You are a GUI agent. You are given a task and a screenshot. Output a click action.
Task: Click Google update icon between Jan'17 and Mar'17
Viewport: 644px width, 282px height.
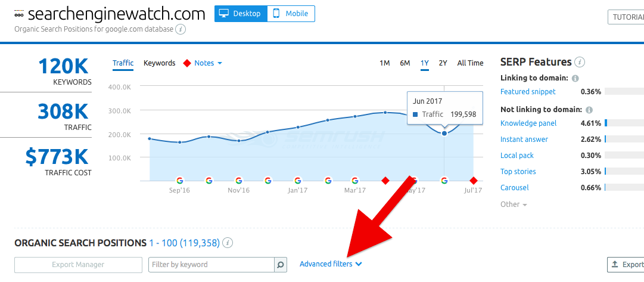click(328, 180)
